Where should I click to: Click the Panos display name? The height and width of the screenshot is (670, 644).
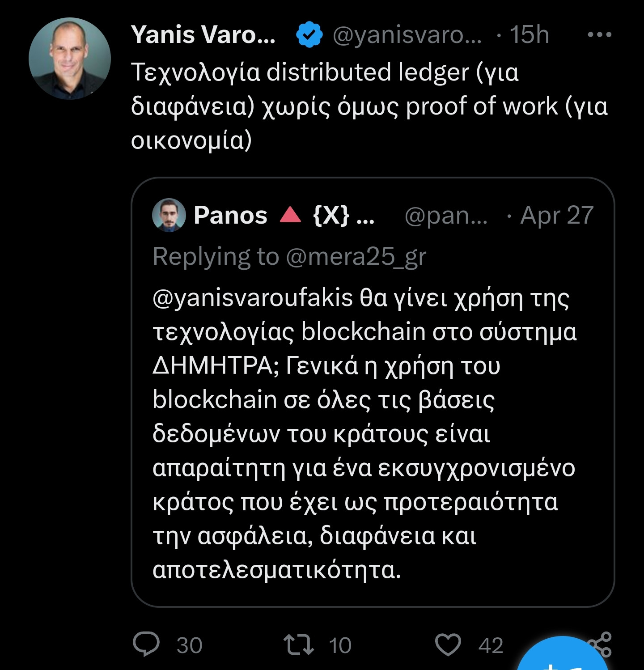230,215
